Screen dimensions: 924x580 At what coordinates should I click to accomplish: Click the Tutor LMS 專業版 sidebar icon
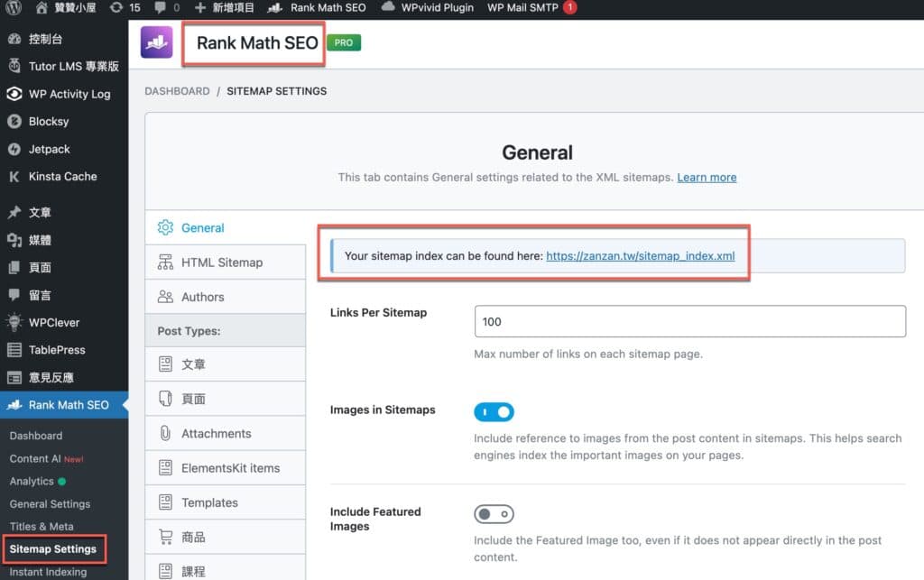coord(14,66)
